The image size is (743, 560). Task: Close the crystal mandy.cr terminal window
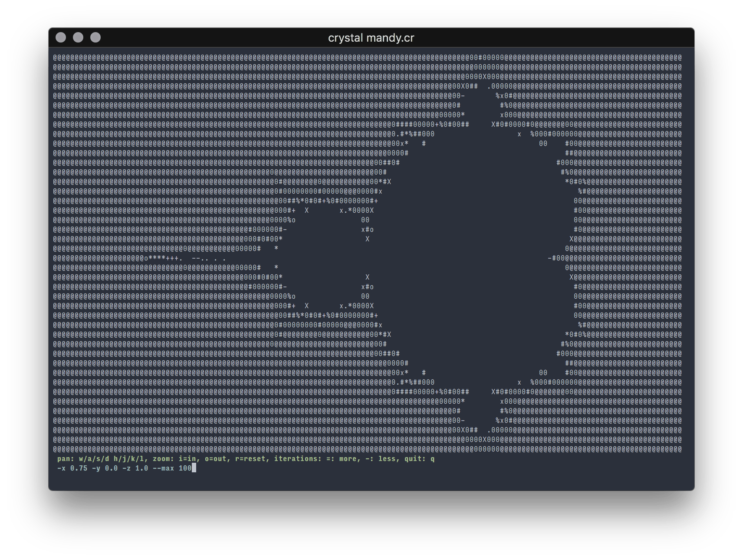pos(61,38)
